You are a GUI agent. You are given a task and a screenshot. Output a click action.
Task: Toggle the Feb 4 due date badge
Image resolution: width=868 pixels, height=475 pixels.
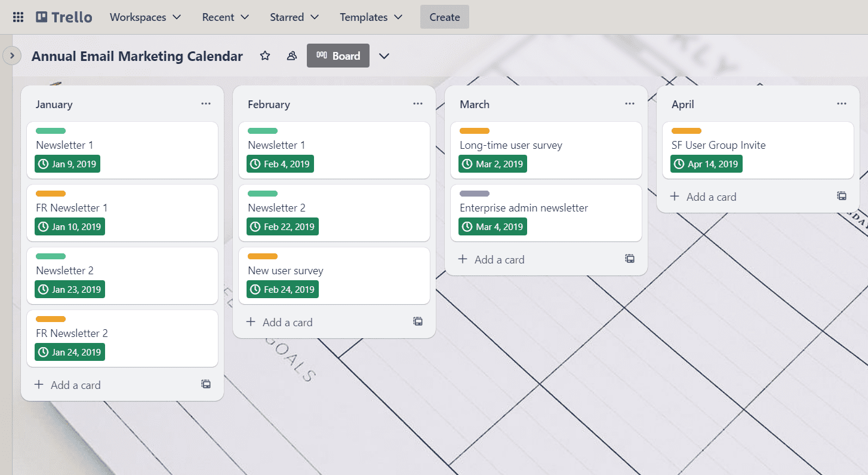(279, 163)
